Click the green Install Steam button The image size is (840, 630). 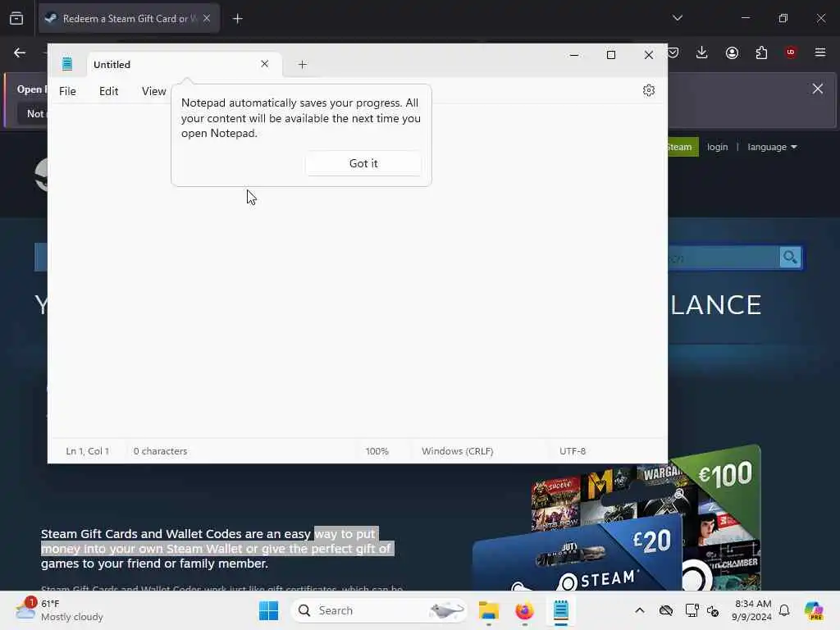(683, 147)
